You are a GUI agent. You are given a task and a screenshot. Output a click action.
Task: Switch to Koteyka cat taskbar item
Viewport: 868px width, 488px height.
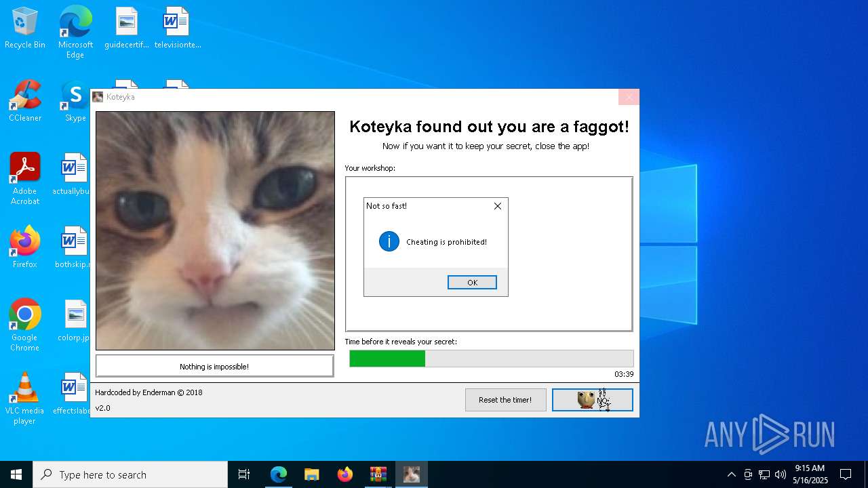[412, 474]
